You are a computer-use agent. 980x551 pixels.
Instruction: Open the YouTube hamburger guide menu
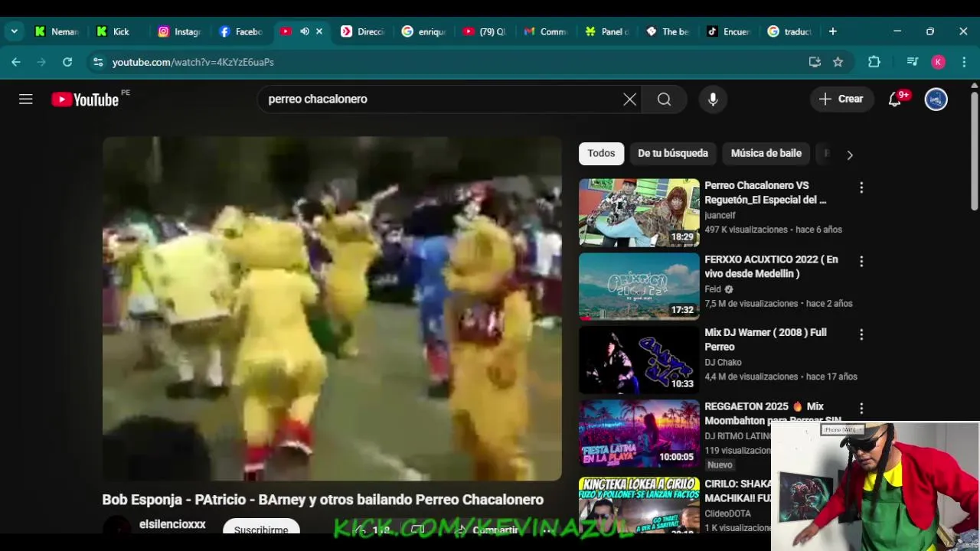[25, 99]
